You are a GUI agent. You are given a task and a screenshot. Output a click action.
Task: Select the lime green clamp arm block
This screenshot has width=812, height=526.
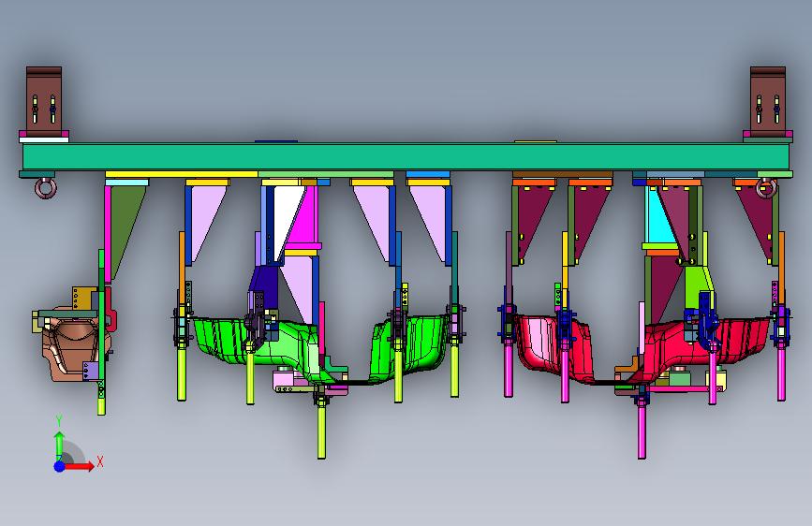tap(698, 288)
